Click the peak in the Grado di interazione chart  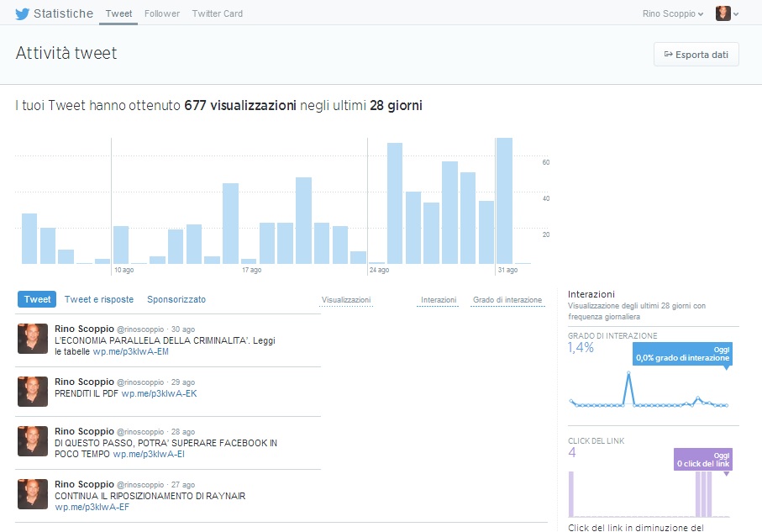coord(628,373)
